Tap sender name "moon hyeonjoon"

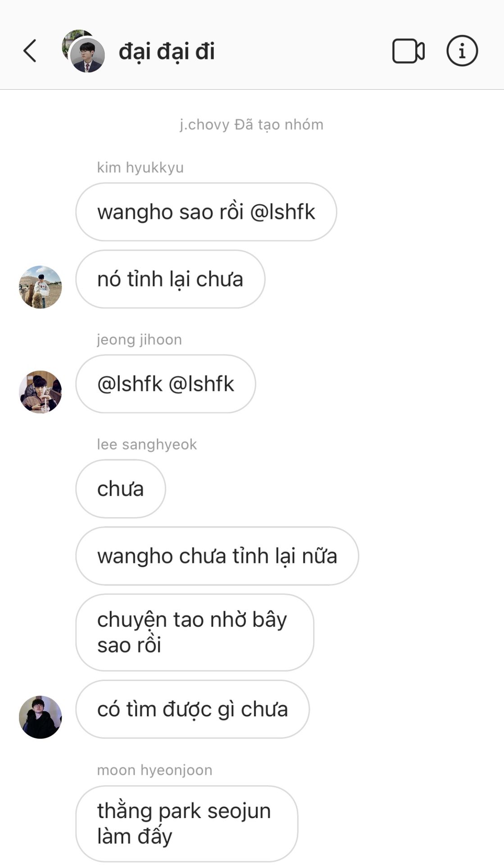(x=154, y=770)
